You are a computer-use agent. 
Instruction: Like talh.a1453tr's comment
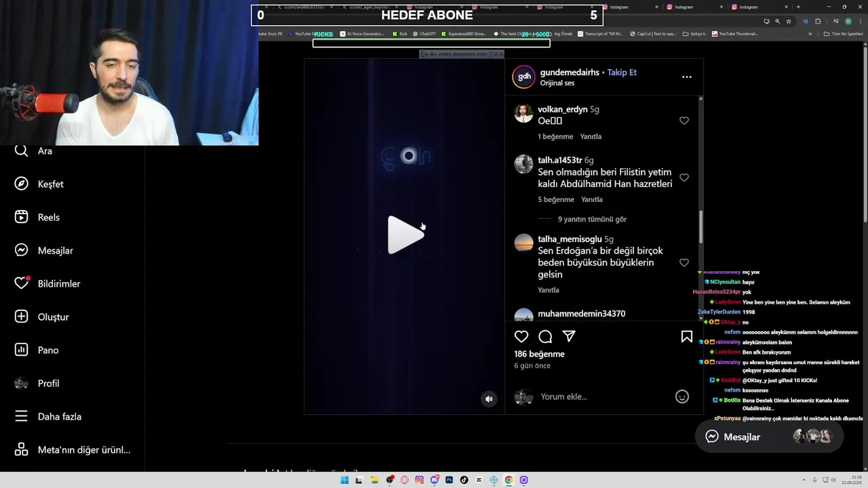point(684,178)
